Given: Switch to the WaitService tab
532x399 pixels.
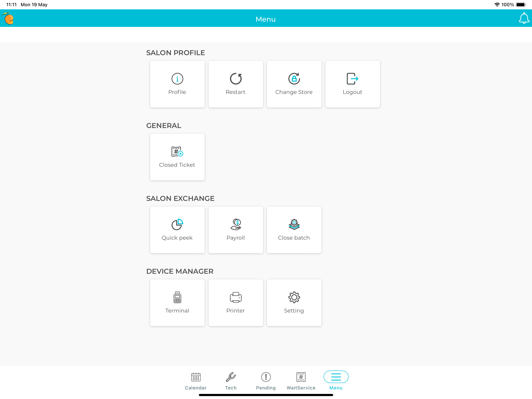Looking at the screenshot, I should (x=301, y=381).
